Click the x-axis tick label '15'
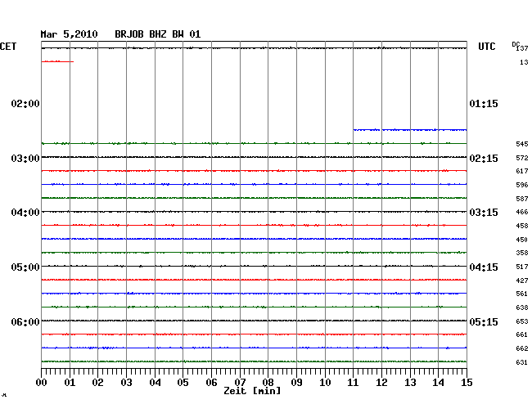The width and height of the screenshot is (532, 404). [x=467, y=383]
